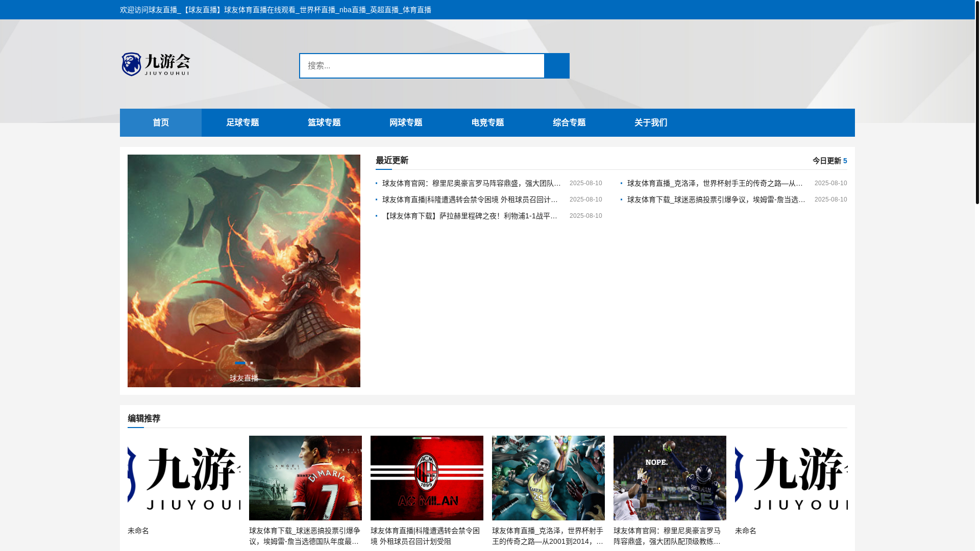The width and height of the screenshot is (980, 551).
Task: Open the 首页 navigation tab
Action: point(161,122)
